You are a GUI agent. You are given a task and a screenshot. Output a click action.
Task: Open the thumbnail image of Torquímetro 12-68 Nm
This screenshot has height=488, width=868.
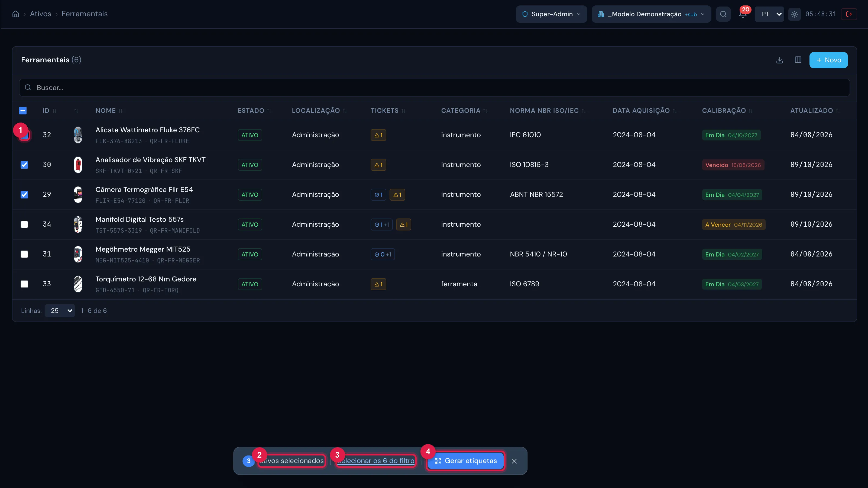click(78, 284)
